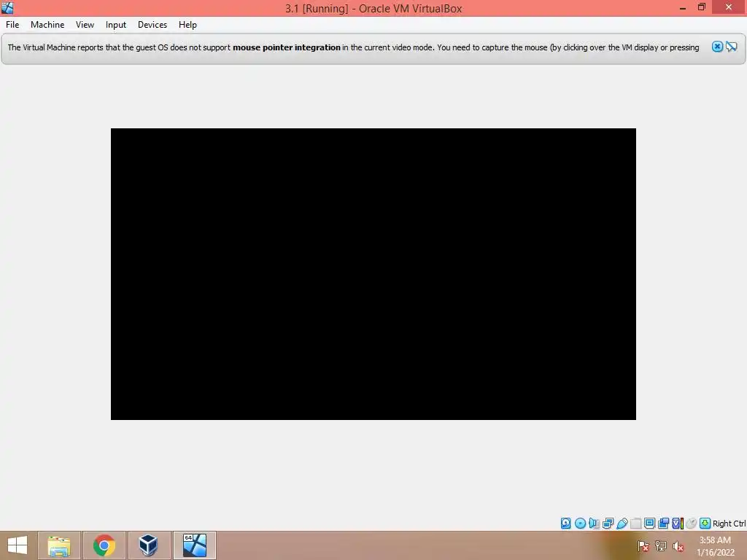Minimize the VirtualBox VM window
Screen dimensions: 747x560
683,7
